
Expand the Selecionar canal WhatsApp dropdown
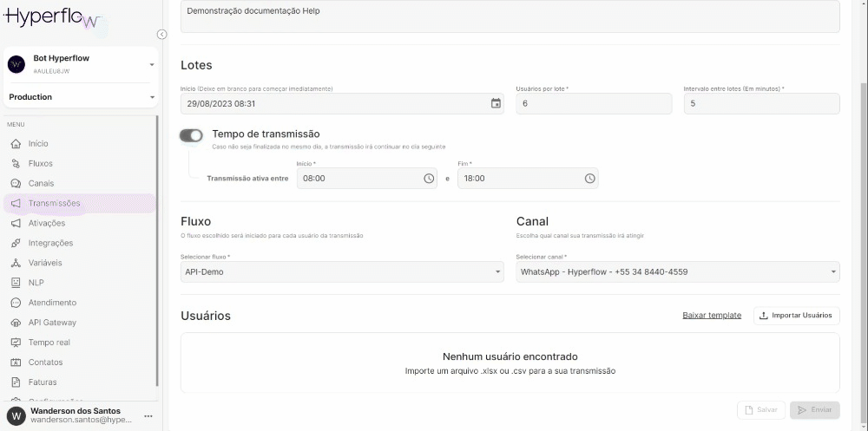[x=677, y=272]
